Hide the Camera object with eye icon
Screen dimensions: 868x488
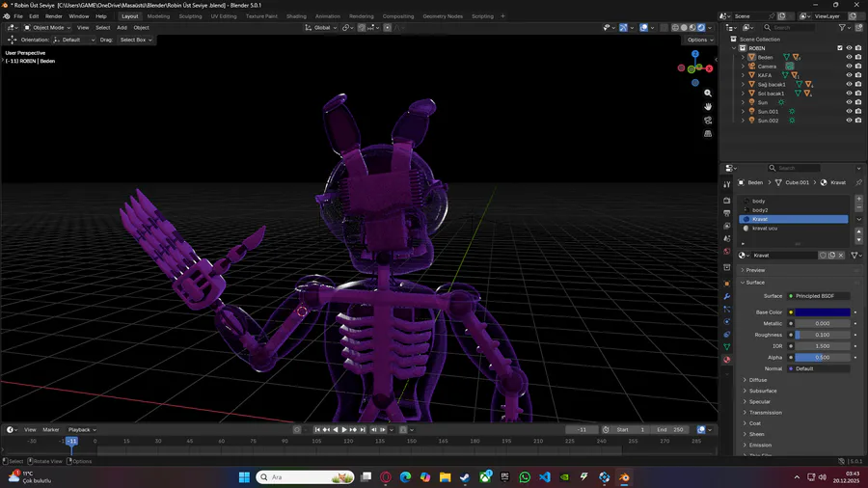tap(849, 66)
